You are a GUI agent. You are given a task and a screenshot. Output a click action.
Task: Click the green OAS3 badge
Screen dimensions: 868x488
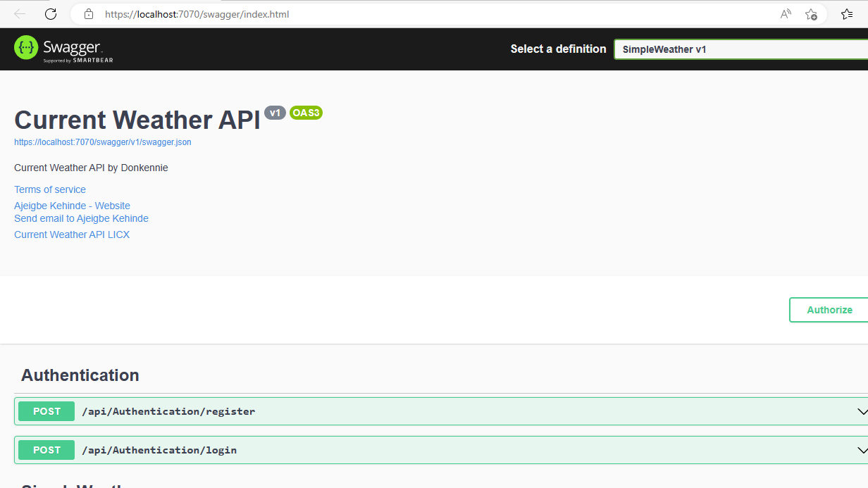[x=306, y=113]
